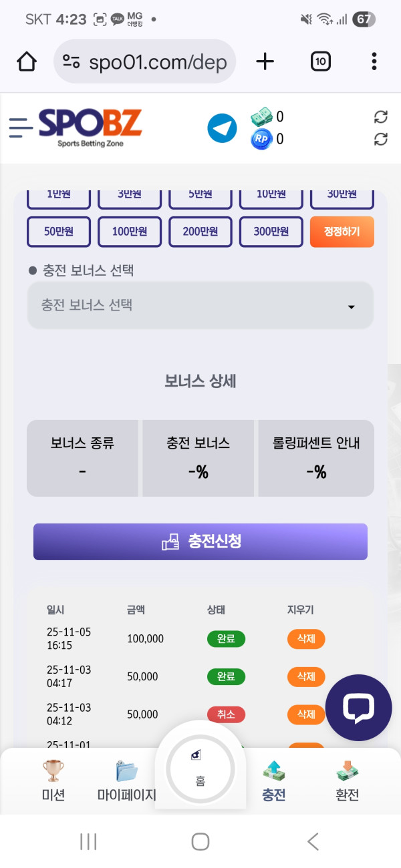Viewport: 401px width, 868px height.
Task: Delete the 100,000 deposit record
Action: point(306,639)
